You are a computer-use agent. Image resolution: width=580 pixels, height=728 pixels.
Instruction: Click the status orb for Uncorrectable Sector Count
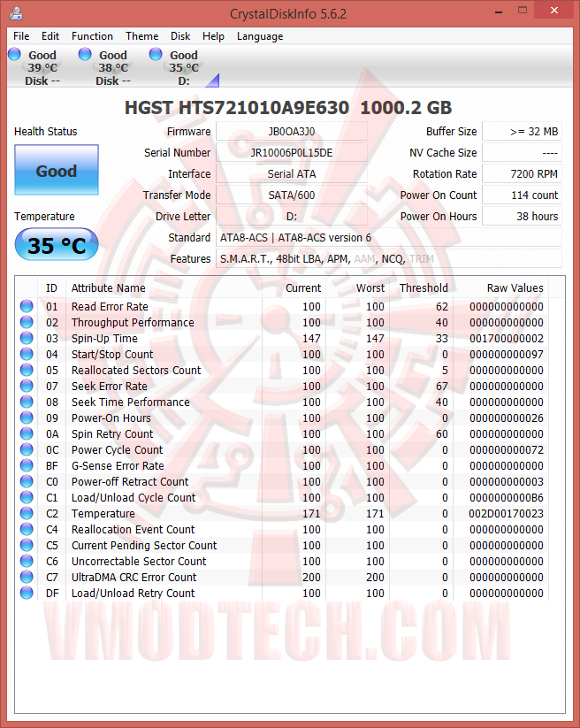27,561
